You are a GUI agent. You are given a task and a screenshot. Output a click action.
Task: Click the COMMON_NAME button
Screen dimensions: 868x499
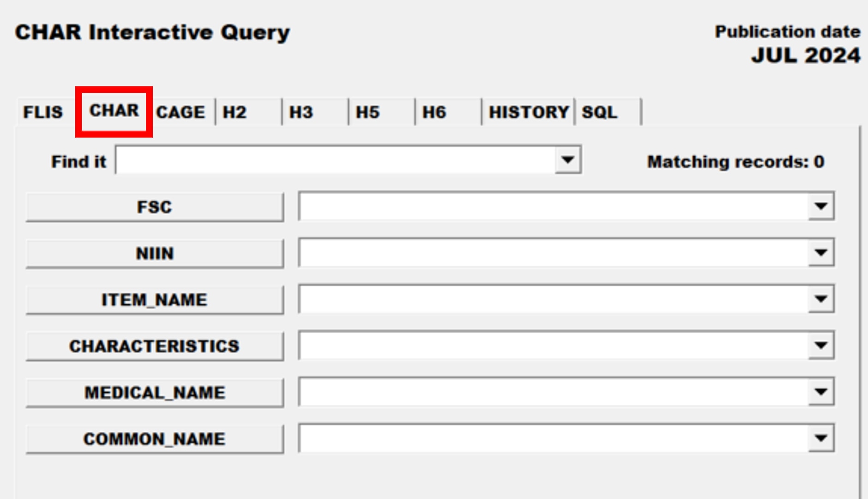155,439
